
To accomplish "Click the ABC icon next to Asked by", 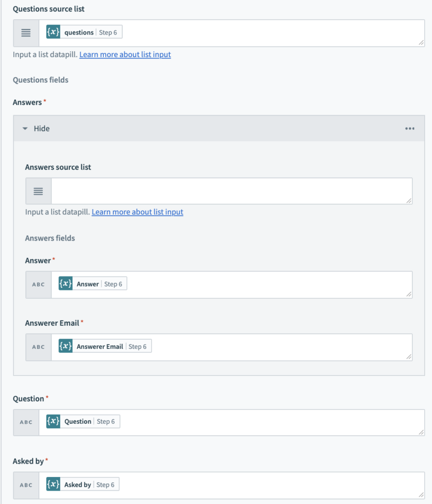I will (26, 484).
